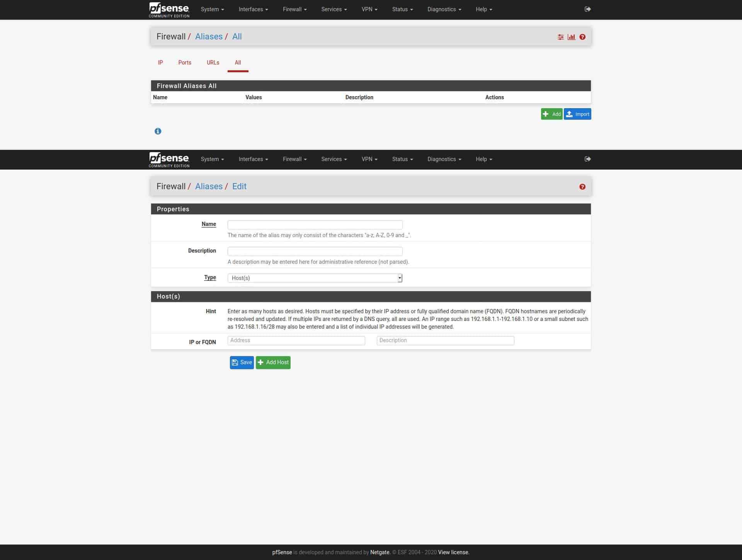The height and width of the screenshot is (560, 742).
Task: Click the Host(s) panel heading
Action: [x=371, y=297]
